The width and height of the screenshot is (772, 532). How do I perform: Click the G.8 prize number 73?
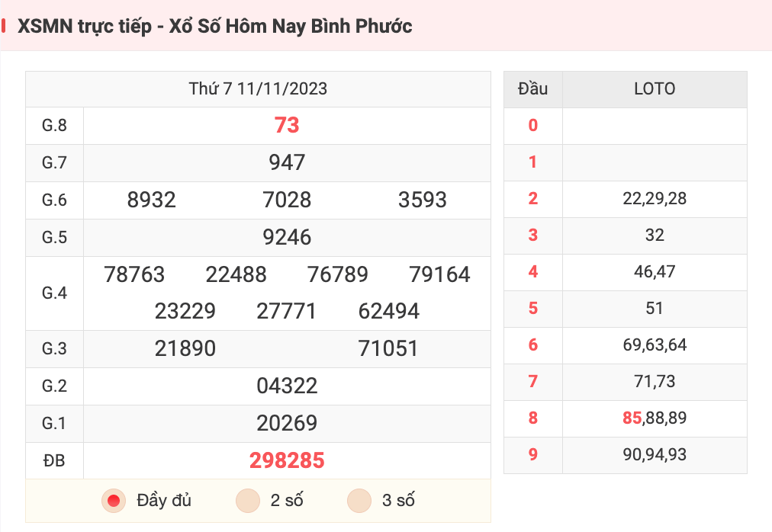click(x=287, y=125)
